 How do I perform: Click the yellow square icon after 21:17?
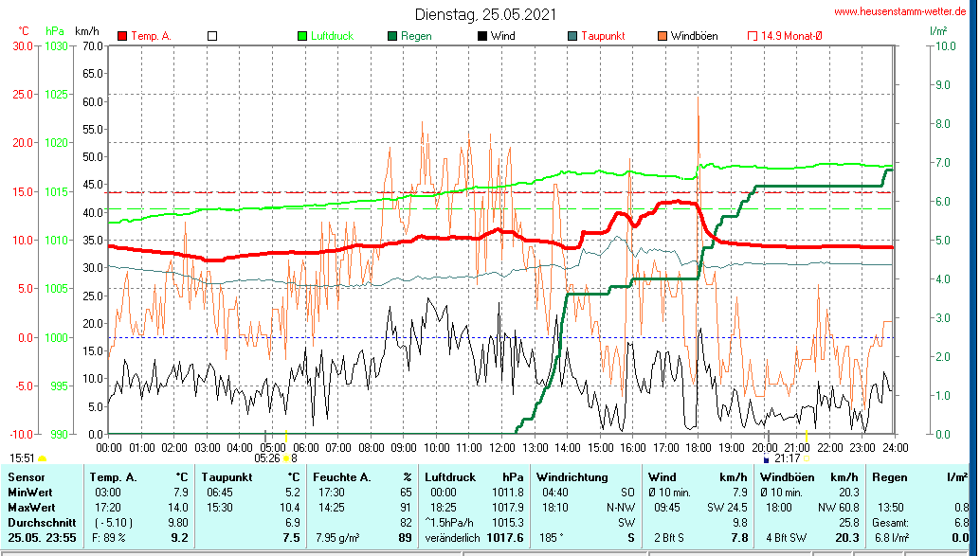tap(807, 458)
